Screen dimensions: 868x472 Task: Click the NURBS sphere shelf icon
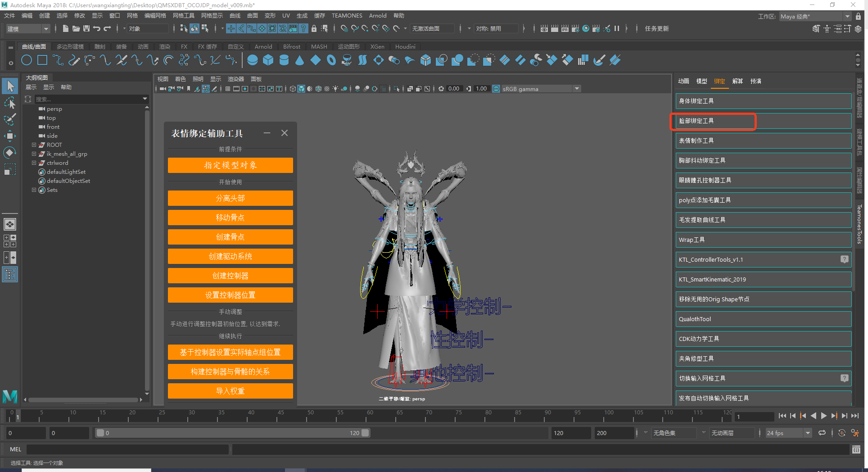[253, 60]
